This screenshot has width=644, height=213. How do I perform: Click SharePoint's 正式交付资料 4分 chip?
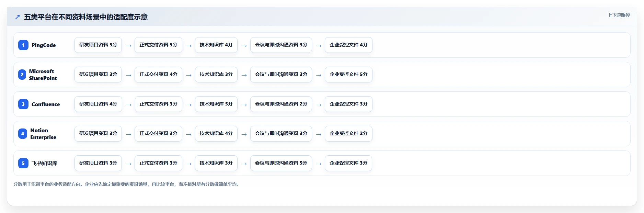158,75
